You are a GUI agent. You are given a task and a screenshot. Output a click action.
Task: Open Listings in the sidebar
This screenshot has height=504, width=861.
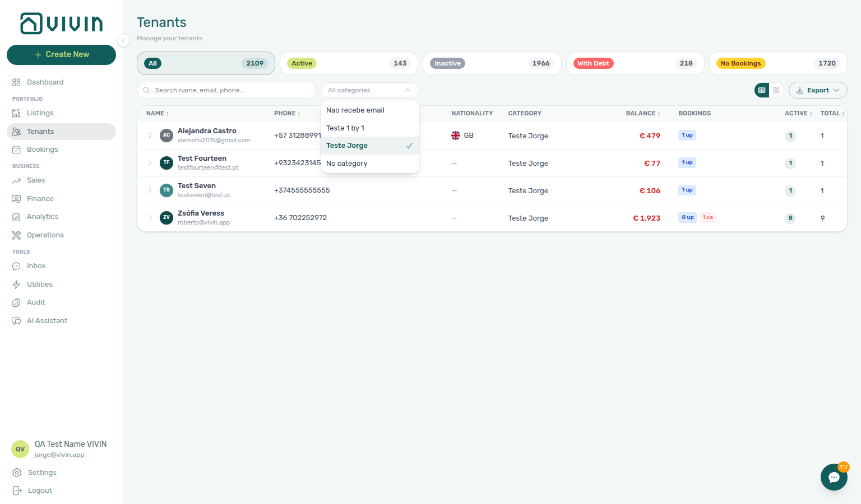point(61,113)
